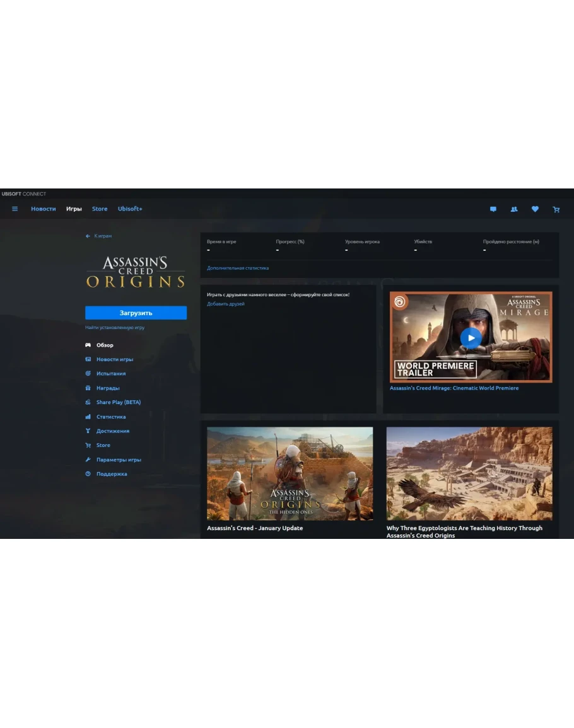The height and width of the screenshot is (728, 574).
Task: Open the January Update news thumbnail
Action: (290, 473)
